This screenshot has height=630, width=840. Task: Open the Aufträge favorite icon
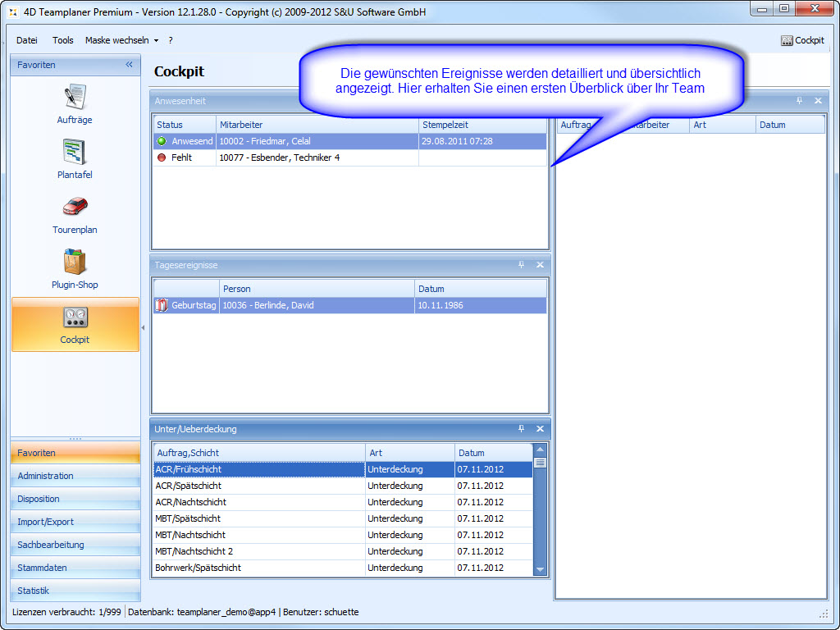75,98
